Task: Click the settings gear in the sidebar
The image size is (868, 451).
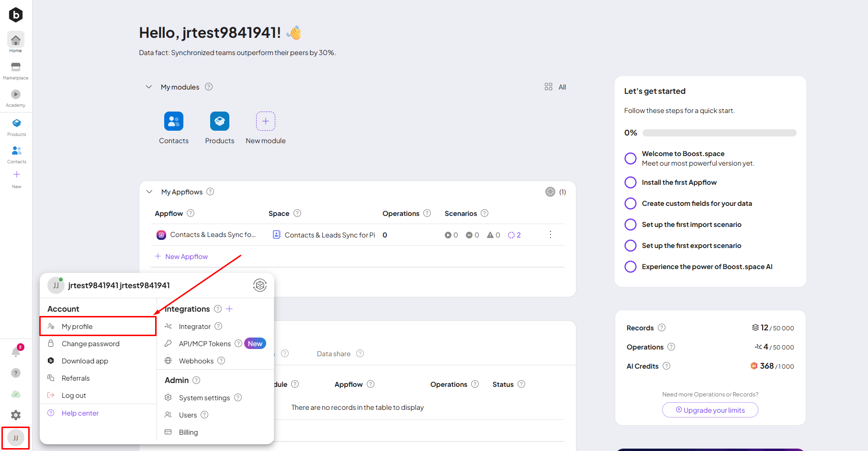Action: click(16, 415)
